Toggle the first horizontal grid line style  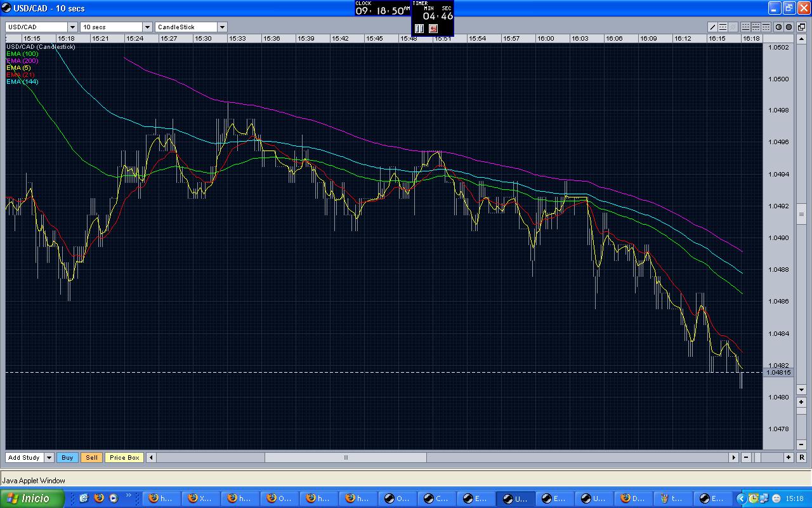746,27
